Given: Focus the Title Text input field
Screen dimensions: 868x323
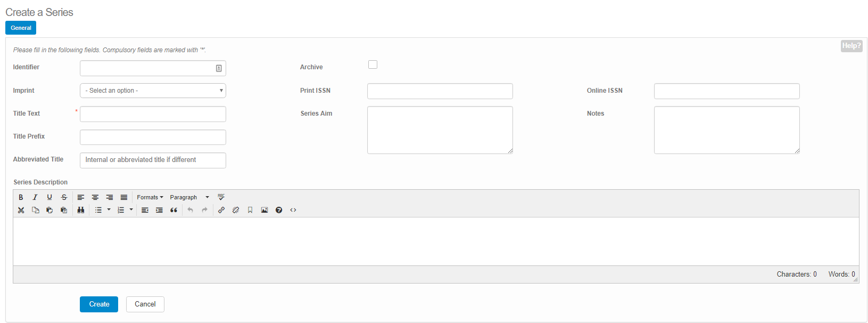Looking at the screenshot, I should [x=153, y=114].
